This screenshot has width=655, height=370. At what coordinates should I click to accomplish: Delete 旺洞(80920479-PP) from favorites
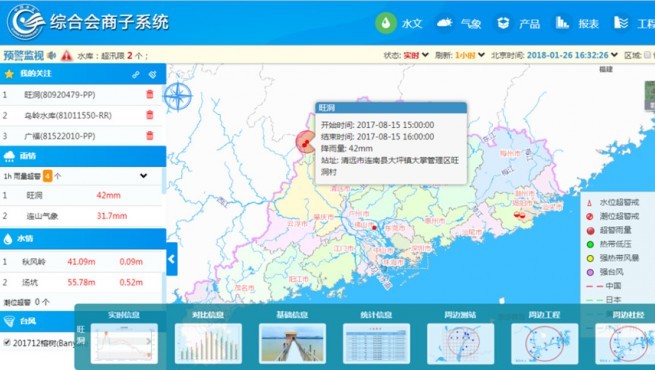pos(150,94)
